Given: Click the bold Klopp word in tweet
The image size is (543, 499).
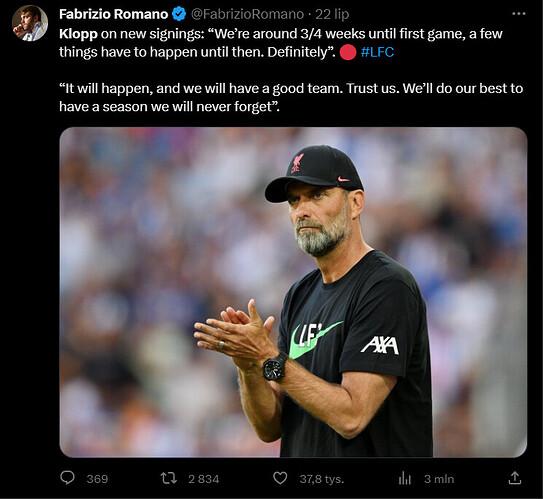Looking at the screenshot, I should click(78, 34).
